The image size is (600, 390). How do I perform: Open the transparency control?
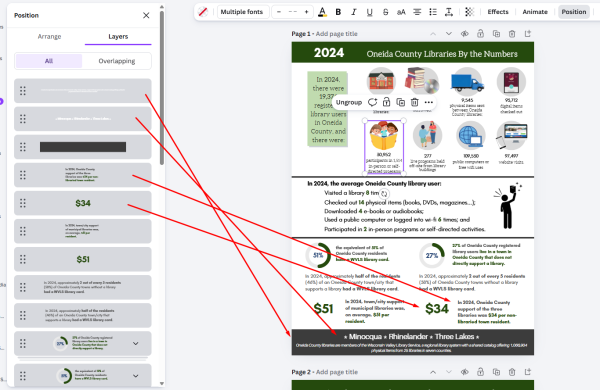click(469, 12)
